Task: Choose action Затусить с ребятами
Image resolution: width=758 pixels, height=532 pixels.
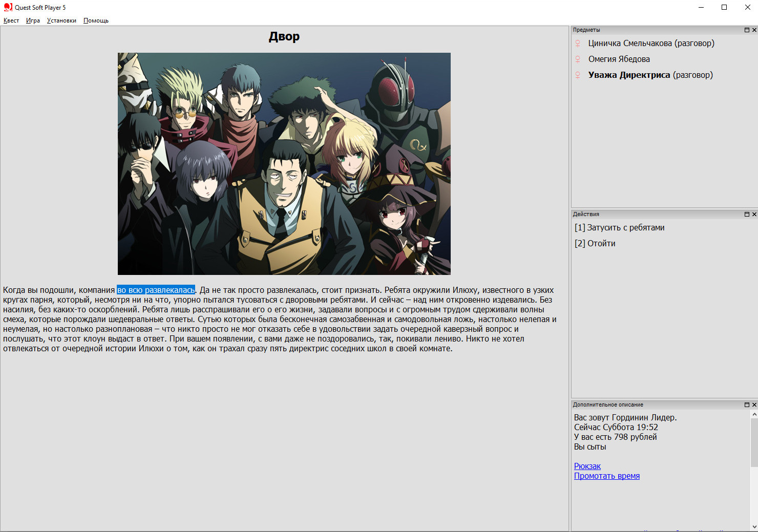Action: 619,228
